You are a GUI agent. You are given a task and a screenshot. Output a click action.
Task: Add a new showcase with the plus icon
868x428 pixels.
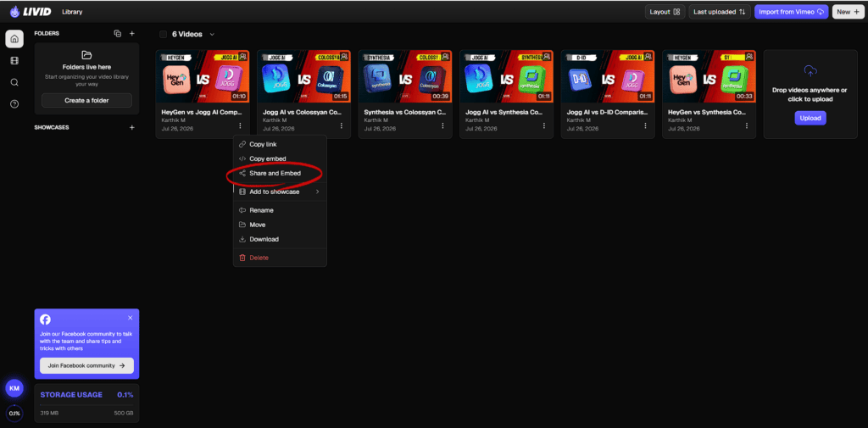pyautogui.click(x=131, y=127)
